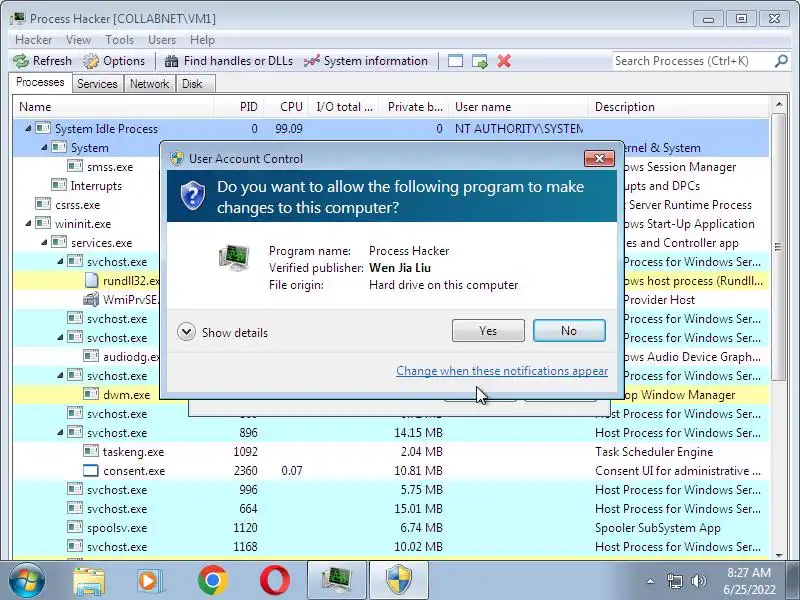The height and width of the screenshot is (600, 800).
Task: Click the taskbar clock 8:27 AM
Action: (748, 572)
